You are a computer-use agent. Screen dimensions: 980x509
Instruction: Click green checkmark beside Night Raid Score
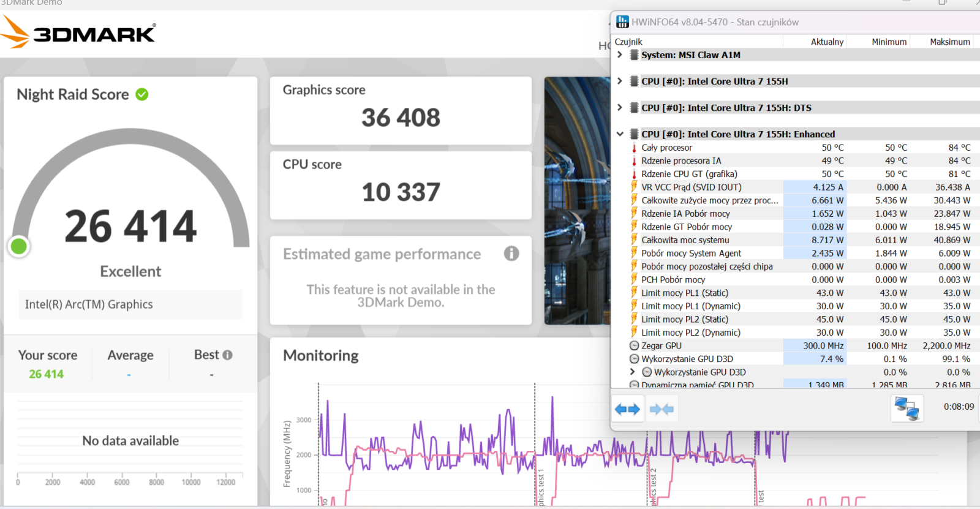pyautogui.click(x=142, y=94)
